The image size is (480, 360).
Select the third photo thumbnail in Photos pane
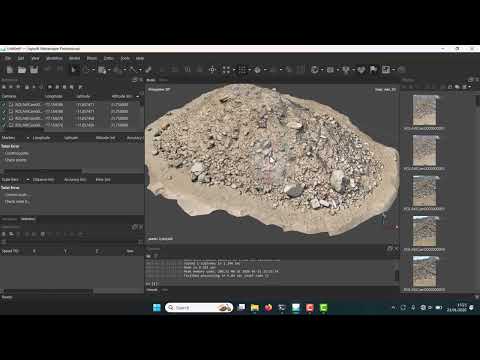pos(424,191)
